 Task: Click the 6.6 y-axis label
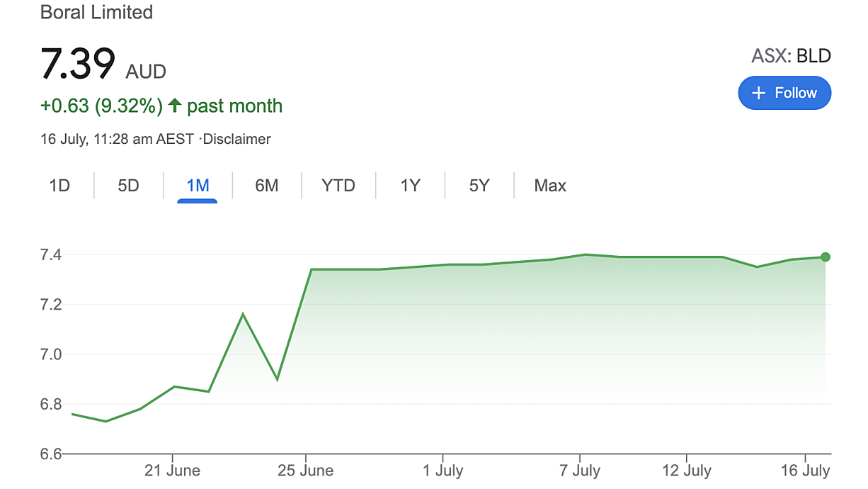click(x=50, y=454)
